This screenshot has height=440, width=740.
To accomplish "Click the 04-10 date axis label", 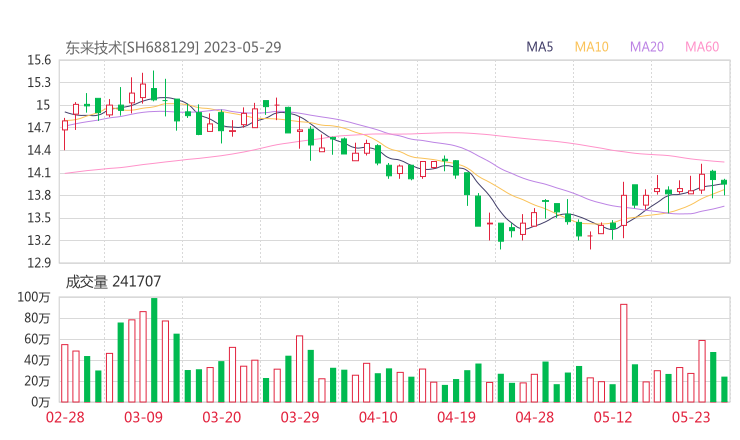I will pyautogui.click(x=378, y=417).
